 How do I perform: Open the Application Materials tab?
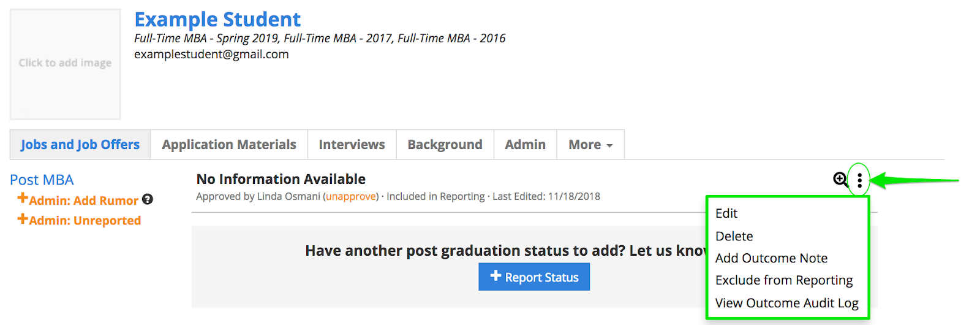point(229,145)
